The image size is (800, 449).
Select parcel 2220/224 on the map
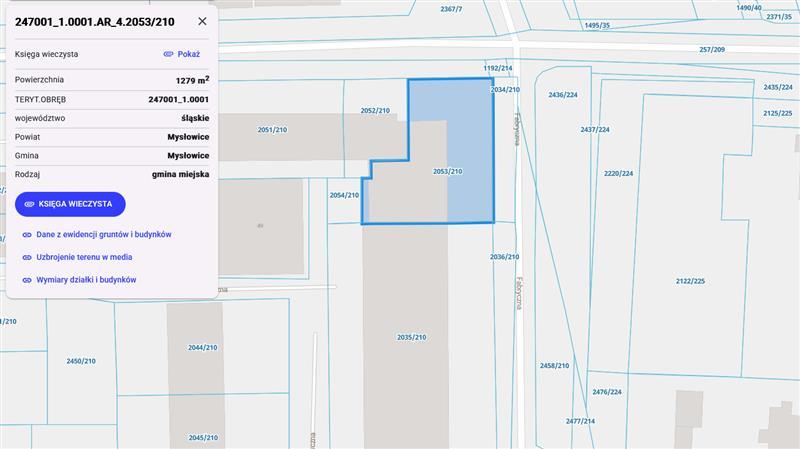[x=618, y=173]
